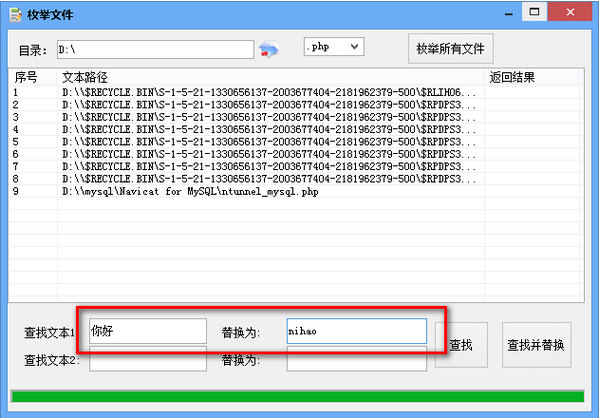Image resolution: width=599 pixels, height=418 pixels.
Task: Click the 序号 column header
Action: click(x=33, y=78)
